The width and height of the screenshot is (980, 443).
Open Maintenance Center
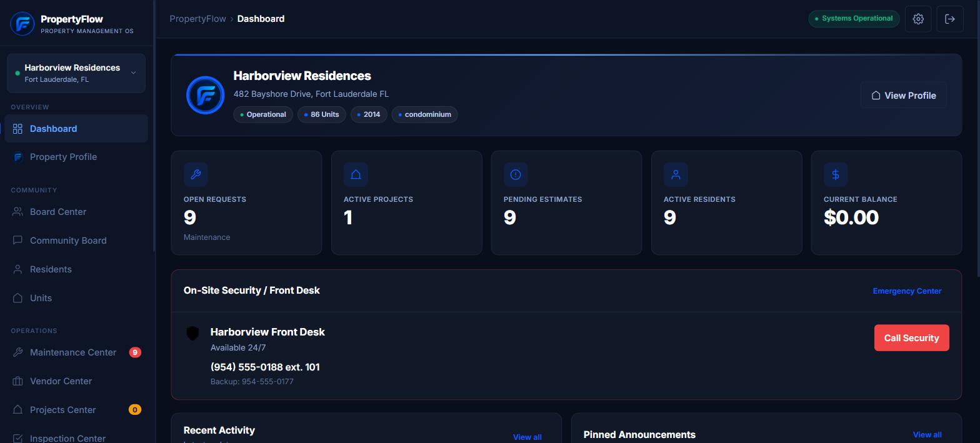(76, 352)
